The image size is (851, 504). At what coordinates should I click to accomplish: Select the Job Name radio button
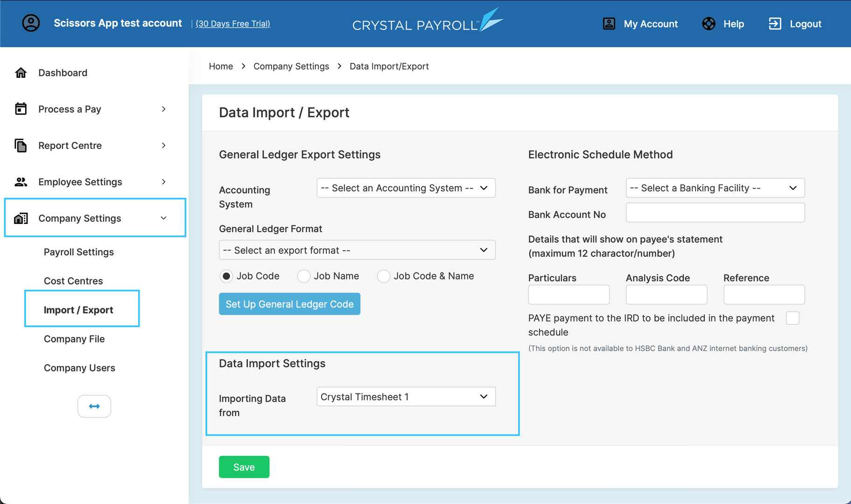[304, 276]
